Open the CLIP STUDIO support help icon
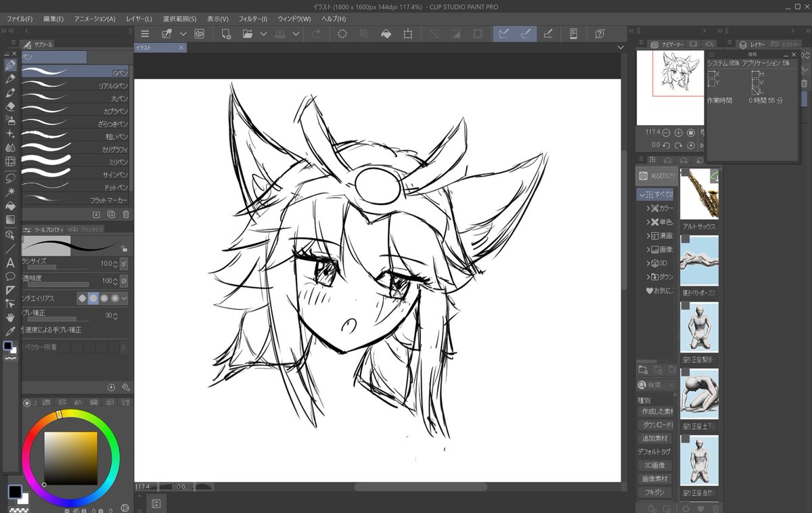812x513 pixels. tap(600, 34)
